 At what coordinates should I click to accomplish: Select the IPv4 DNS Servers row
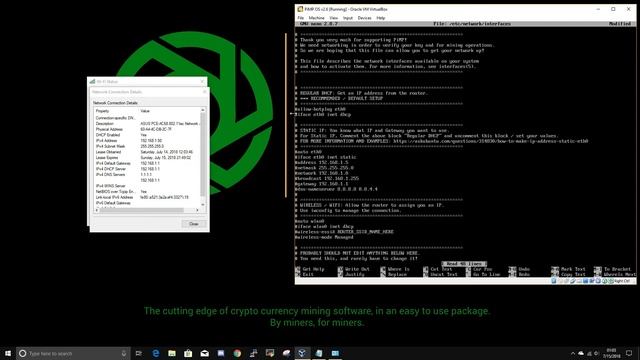point(147,174)
